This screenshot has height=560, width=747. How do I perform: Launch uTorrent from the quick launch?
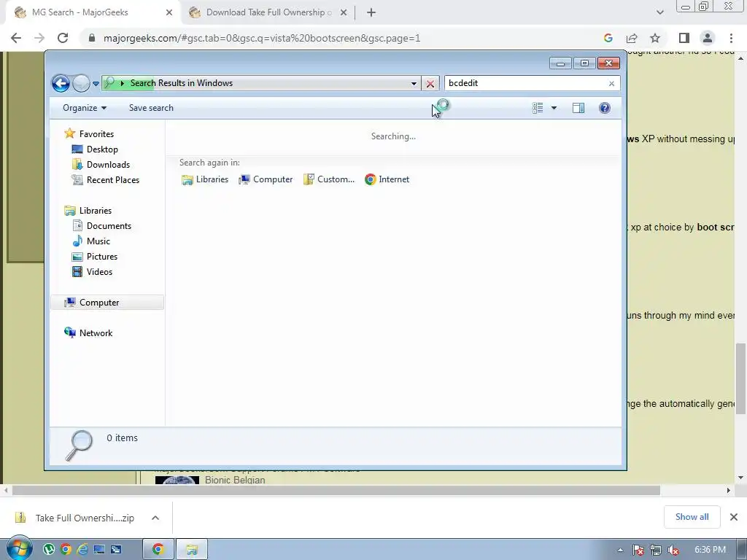[49, 550]
